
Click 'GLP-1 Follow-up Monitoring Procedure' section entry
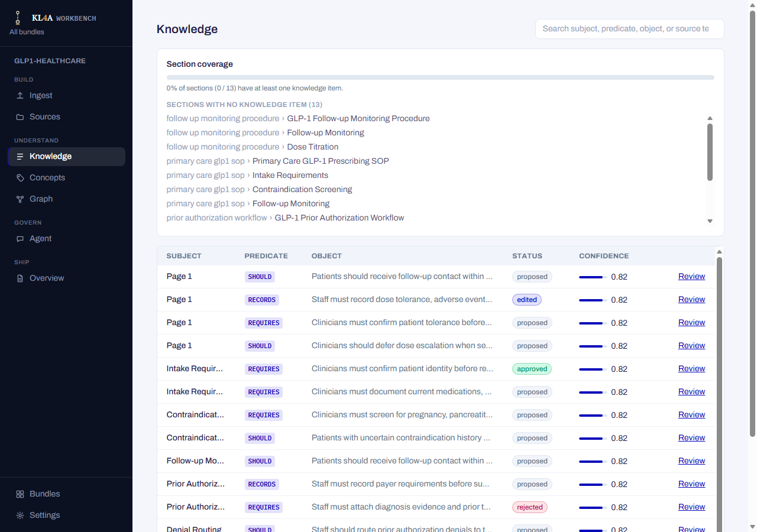[x=358, y=118]
